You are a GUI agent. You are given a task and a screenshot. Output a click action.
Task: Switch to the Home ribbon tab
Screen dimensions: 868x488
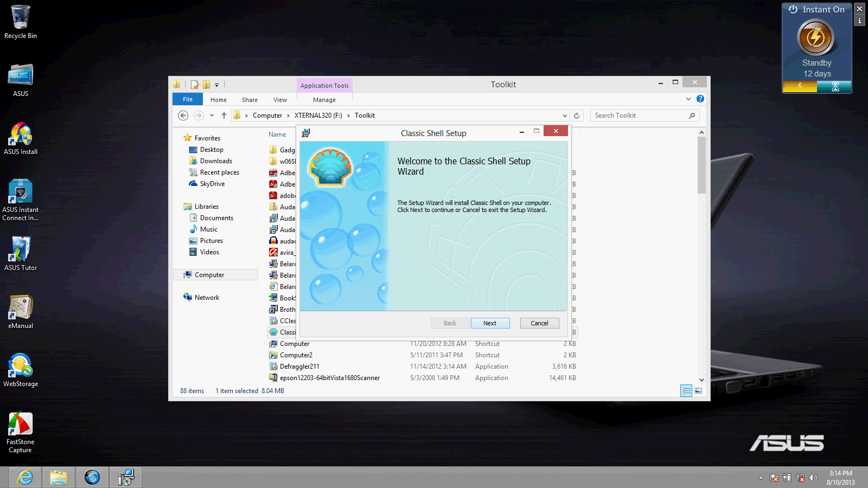click(219, 100)
